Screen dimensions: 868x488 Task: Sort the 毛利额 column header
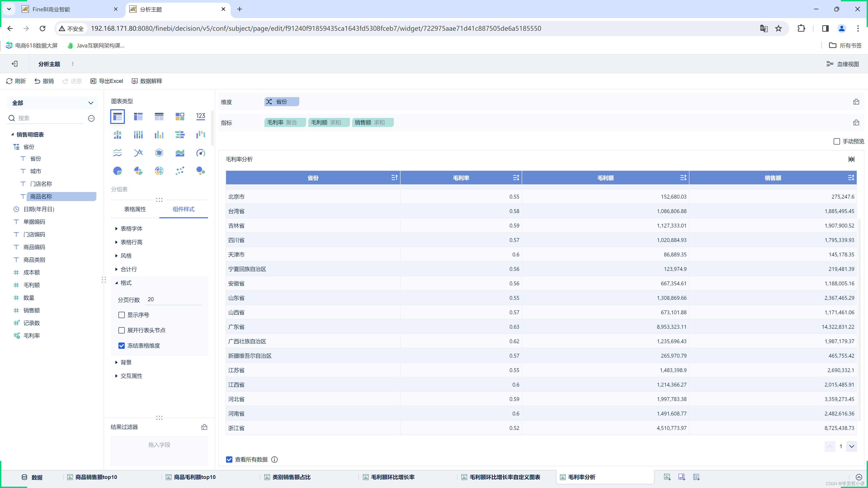pos(683,178)
